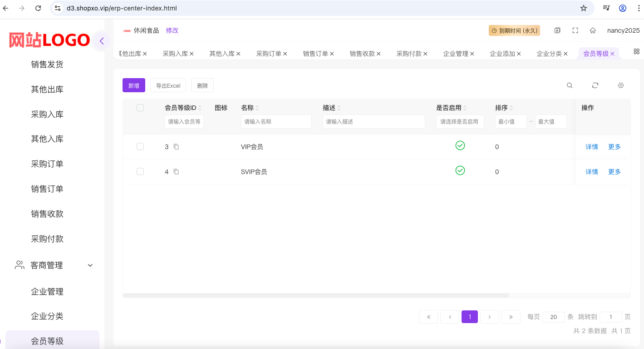The image size is (644, 349).
Task: Switch to the 采购付款 tab
Action: click(x=409, y=54)
